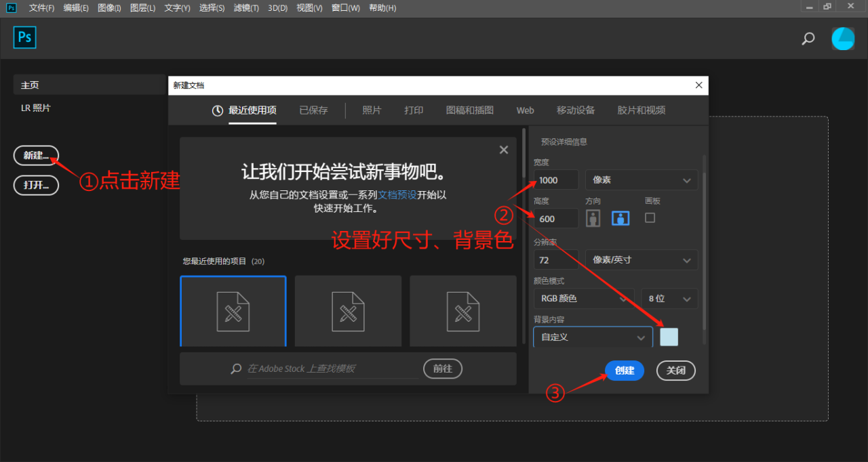Open the blue user account avatar
The height and width of the screenshot is (462, 868).
tap(844, 39)
